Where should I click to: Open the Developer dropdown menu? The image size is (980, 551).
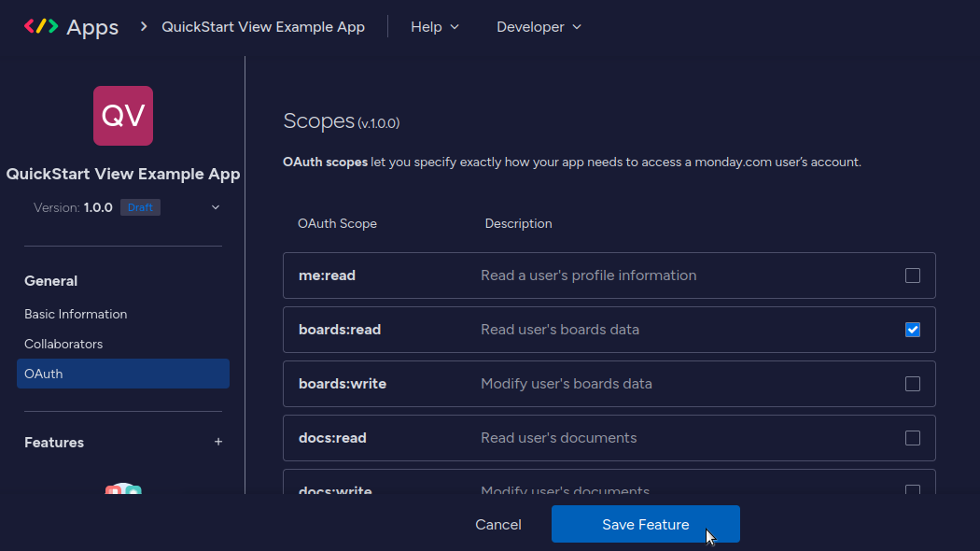[539, 27]
